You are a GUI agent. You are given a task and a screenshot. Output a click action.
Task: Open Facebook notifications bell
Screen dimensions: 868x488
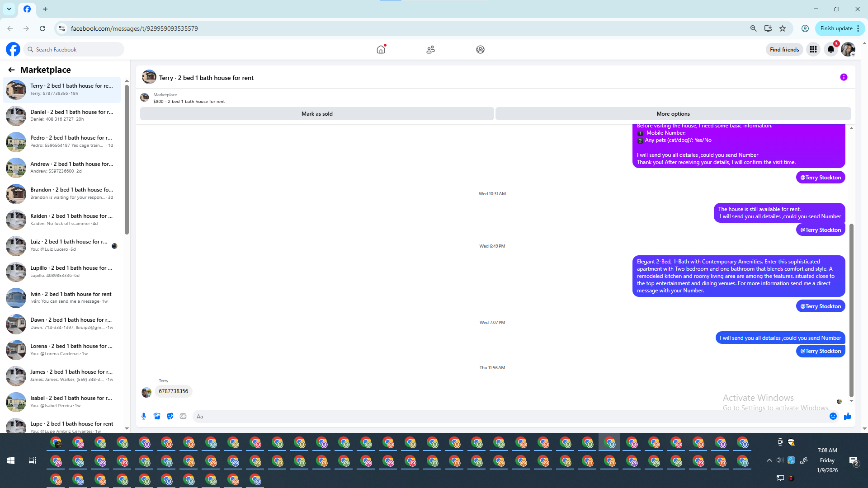831,50
